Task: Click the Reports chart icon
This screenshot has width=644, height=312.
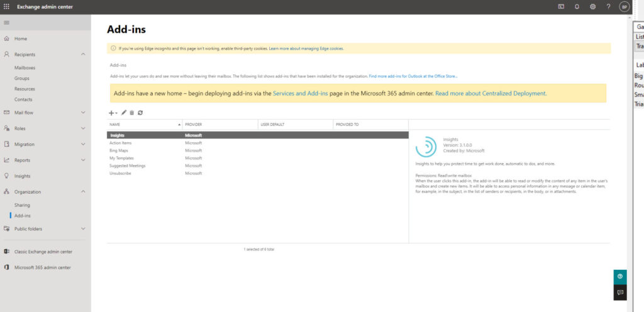Action: tap(6, 160)
